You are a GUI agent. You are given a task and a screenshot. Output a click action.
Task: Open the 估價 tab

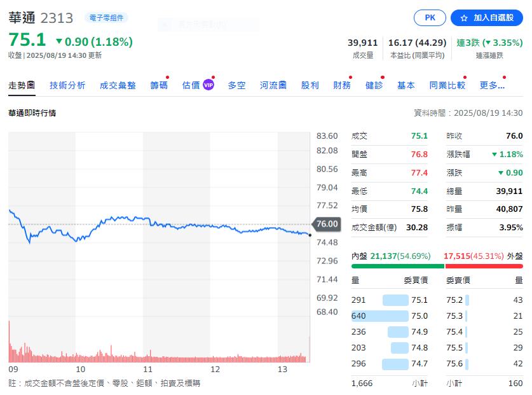click(191, 85)
